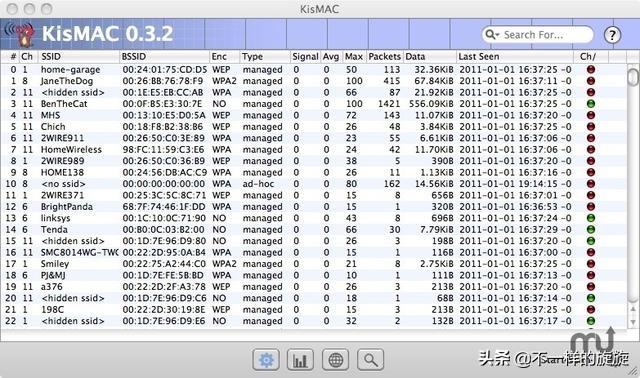Select the linksys network row
The height and width of the screenshot is (378, 640).
(313, 218)
